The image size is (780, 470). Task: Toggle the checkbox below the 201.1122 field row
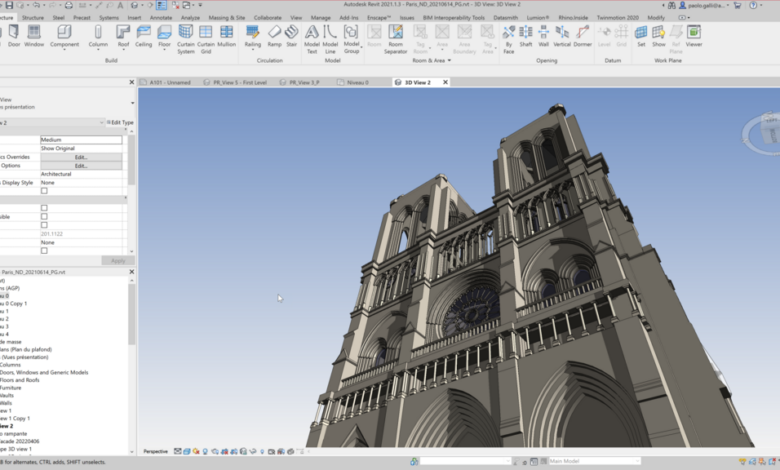pos(44,251)
